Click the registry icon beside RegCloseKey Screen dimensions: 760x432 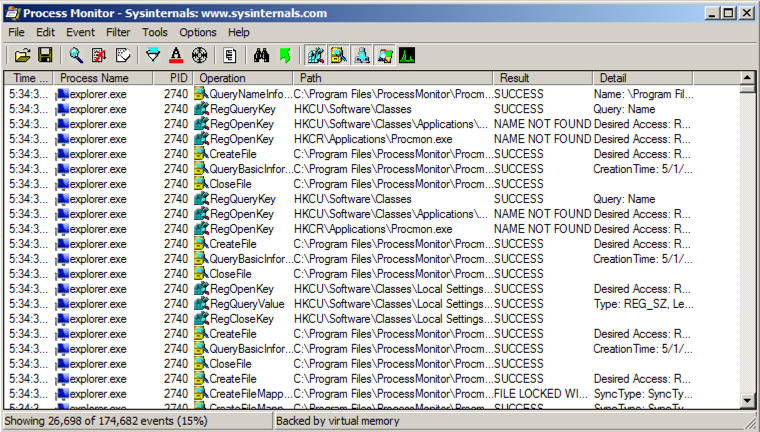201,319
